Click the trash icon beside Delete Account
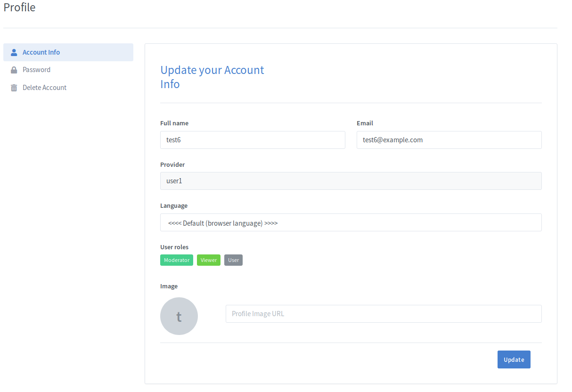 click(14, 88)
